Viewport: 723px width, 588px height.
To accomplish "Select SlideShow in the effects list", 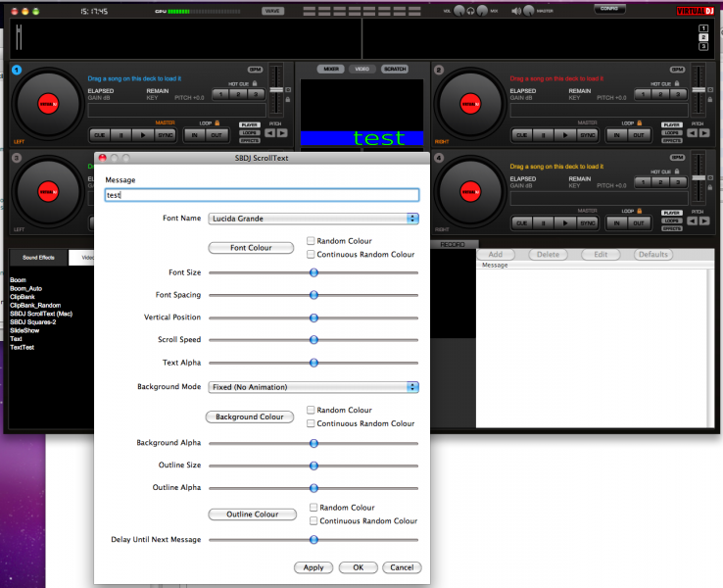I will tap(24, 331).
